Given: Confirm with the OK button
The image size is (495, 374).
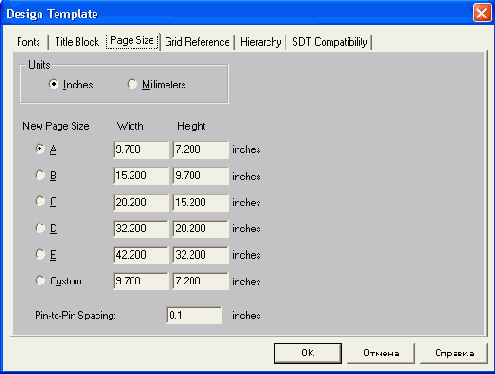Looking at the screenshot, I should (308, 353).
